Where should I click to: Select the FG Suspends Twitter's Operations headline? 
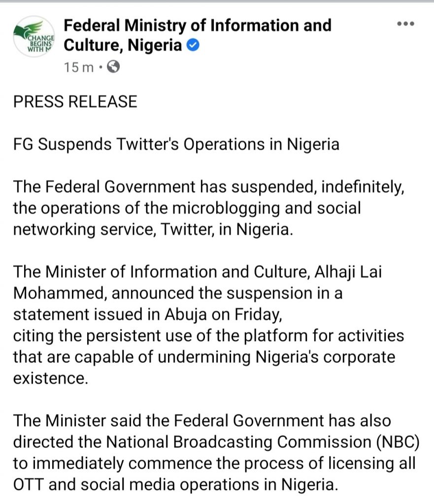176,144
